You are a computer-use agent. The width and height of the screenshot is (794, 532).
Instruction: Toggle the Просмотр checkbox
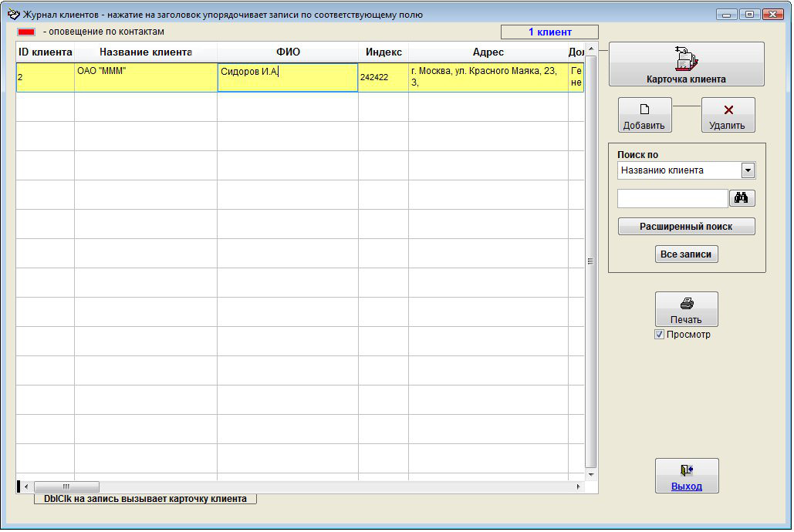[659, 335]
